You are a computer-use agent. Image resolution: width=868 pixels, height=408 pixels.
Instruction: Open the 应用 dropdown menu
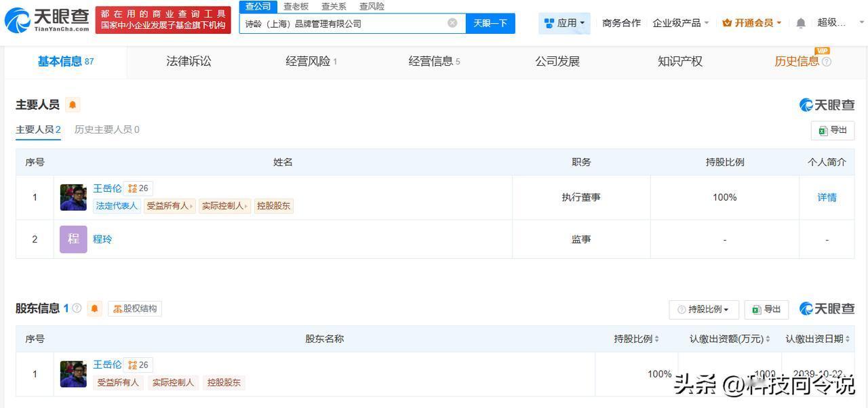tap(565, 23)
